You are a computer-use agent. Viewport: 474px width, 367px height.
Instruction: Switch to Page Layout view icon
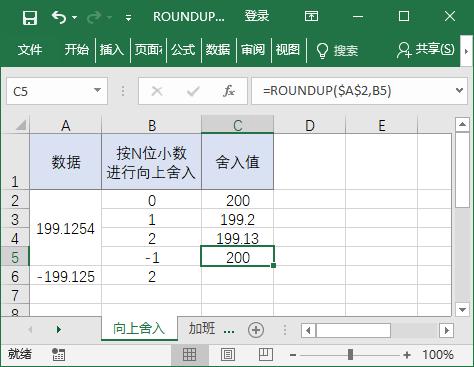tap(228, 355)
